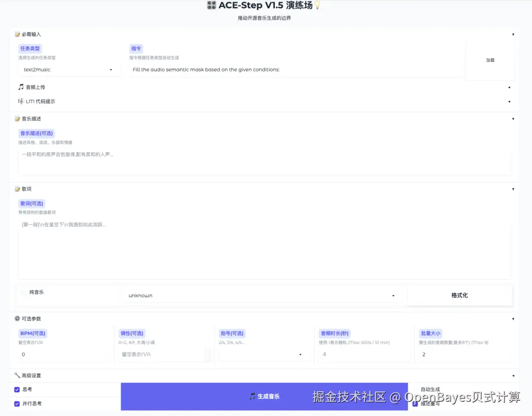The width and height of the screenshot is (532, 416).
Task: Click the wrench icon beside 高级设置
Action: [x=17, y=375]
